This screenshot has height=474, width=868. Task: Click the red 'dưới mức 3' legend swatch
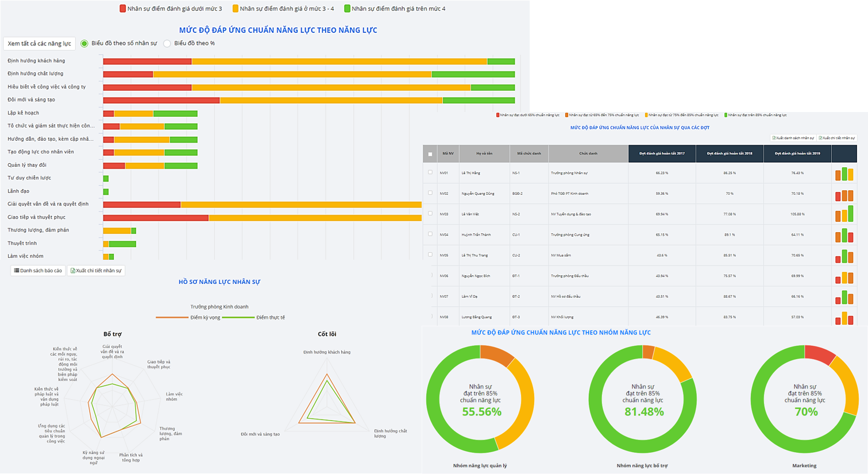pos(123,9)
